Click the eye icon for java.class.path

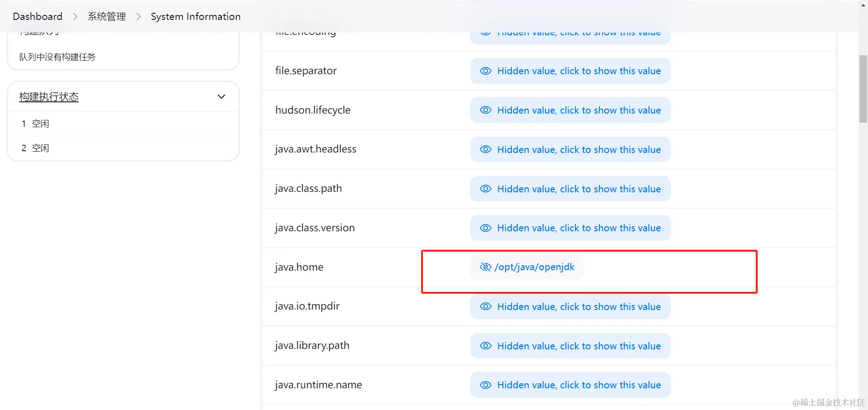click(x=485, y=189)
